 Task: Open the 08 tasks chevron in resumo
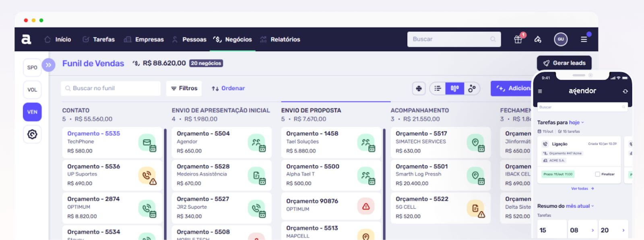tap(592, 230)
